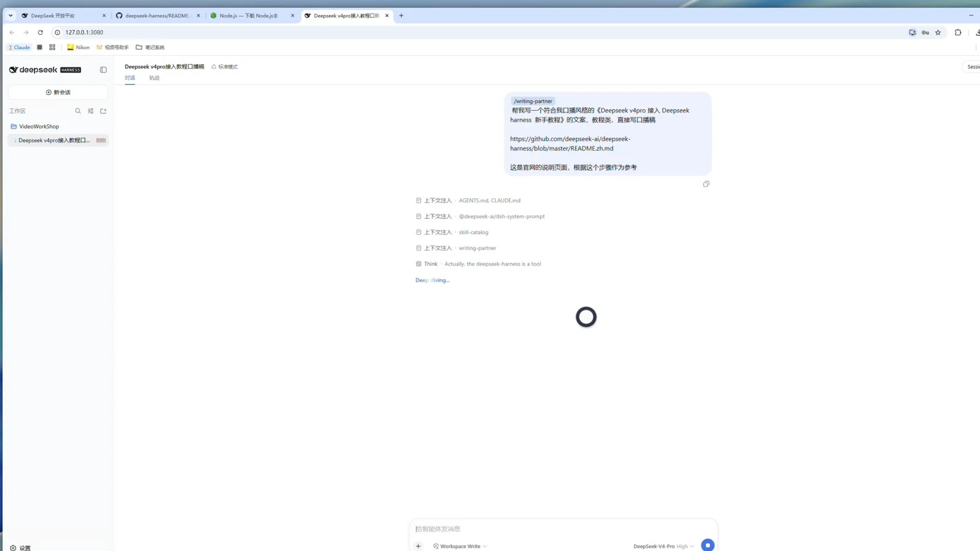Search the workspace list
Viewport: 980px width, 551px height.
pos(78,111)
